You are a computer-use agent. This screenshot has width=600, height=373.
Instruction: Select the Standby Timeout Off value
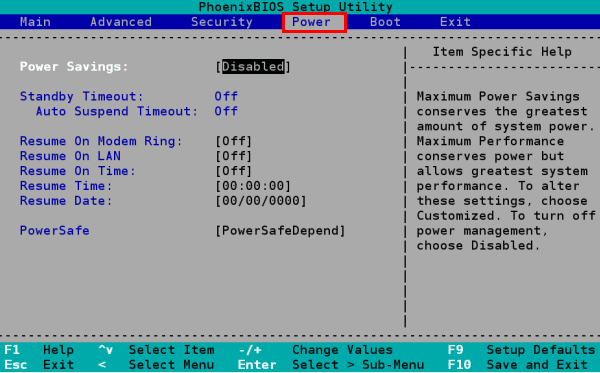[x=226, y=96]
